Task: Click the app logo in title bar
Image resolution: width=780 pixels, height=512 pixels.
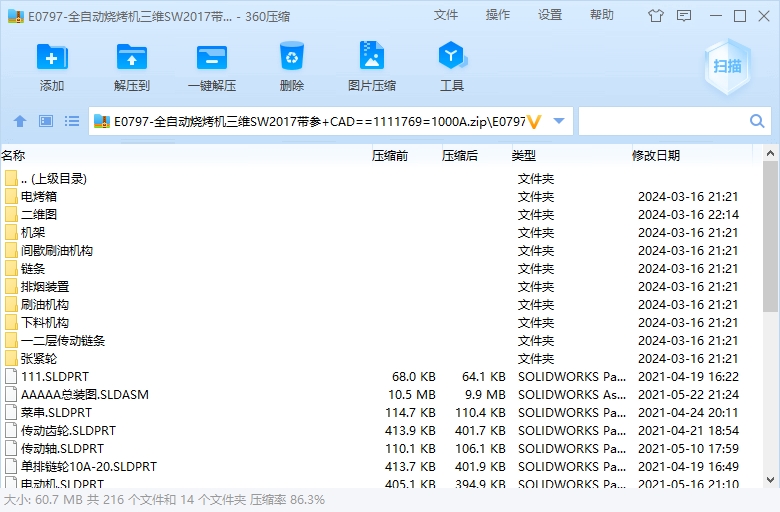Action: pos(16,16)
